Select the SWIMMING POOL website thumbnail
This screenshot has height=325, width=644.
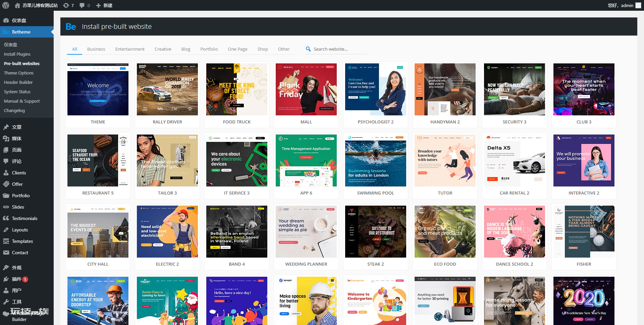tap(376, 160)
